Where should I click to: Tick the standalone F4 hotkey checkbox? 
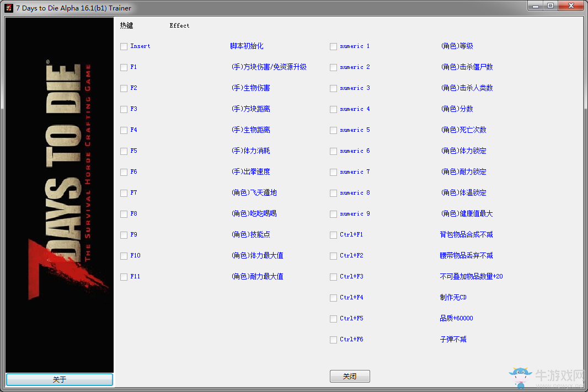(x=124, y=131)
